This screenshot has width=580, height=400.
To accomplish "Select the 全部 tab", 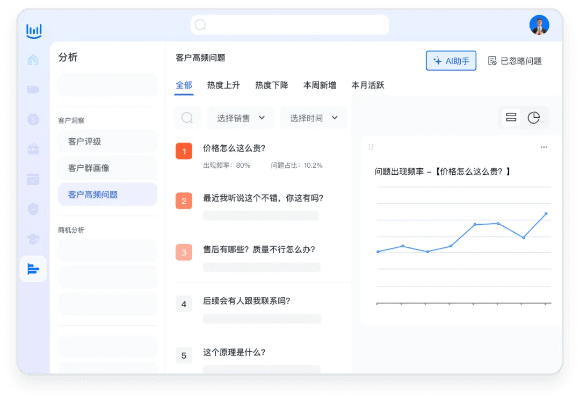I will click(x=184, y=85).
